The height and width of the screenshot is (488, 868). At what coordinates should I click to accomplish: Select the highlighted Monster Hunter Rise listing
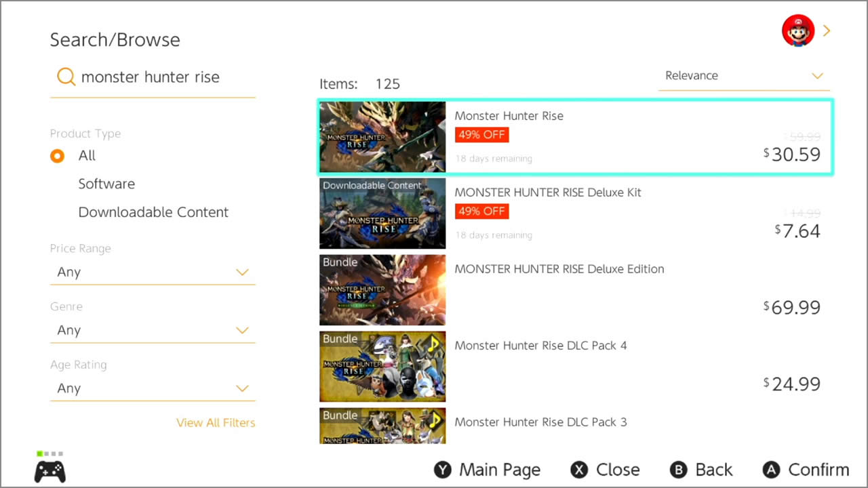[x=575, y=136]
